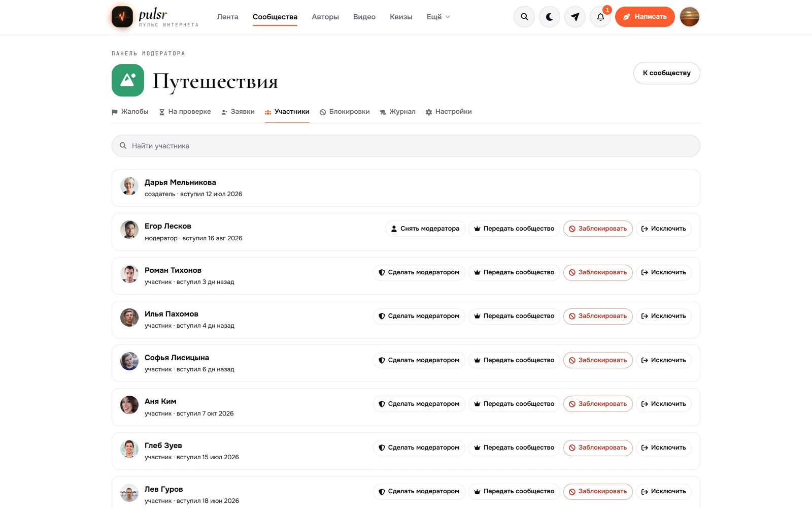The width and height of the screenshot is (812, 508).
Task: Open the Заявки tab
Action: tap(238, 112)
